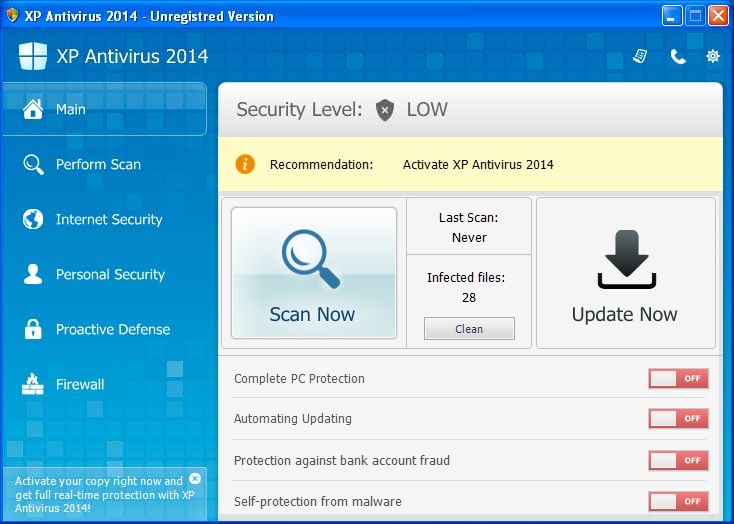Click the XP Antivirus windows logo
The width and height of the screenshot is (734, 524).
tap(33, 56)
